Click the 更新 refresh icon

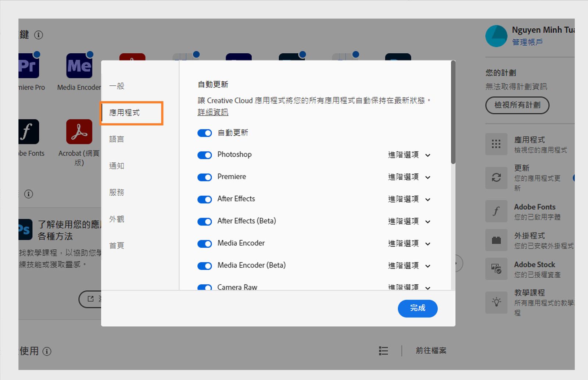click(496, 178)
